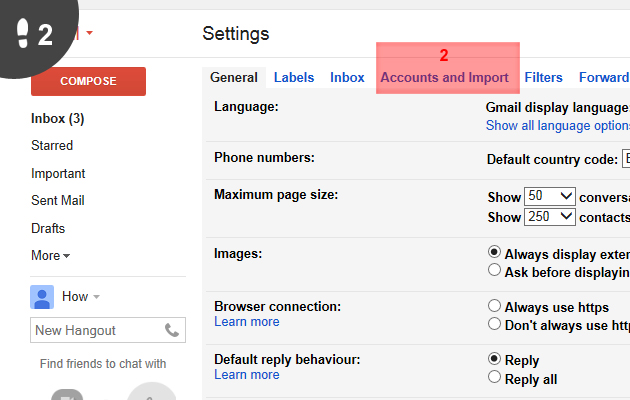Open the Forwarding settings tab

(604, 77)
